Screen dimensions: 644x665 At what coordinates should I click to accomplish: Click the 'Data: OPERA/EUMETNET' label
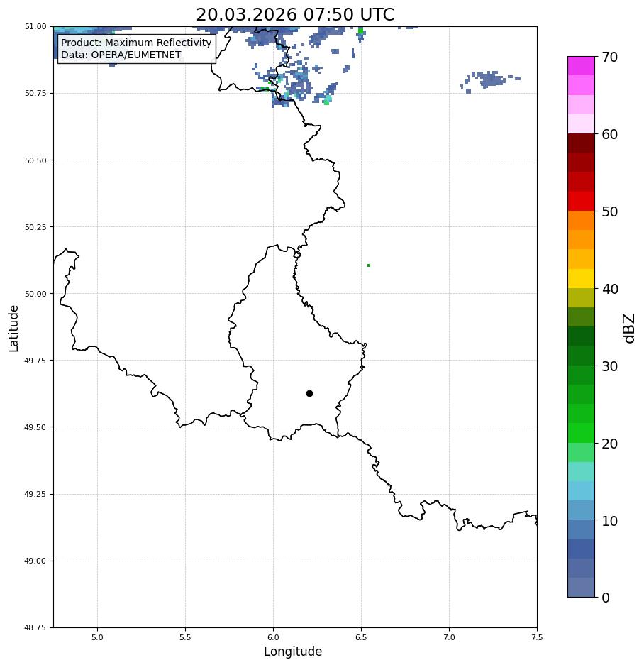click(121, 55)
